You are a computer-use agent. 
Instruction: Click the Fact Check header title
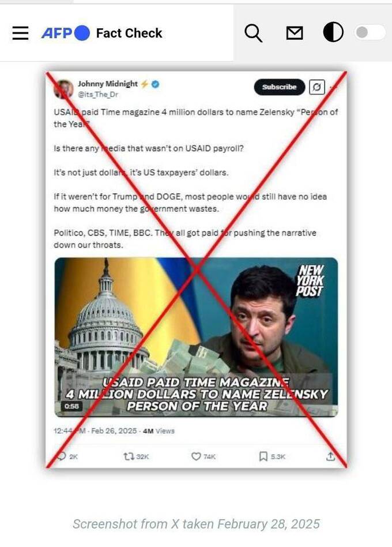click(x=129, y=33)
